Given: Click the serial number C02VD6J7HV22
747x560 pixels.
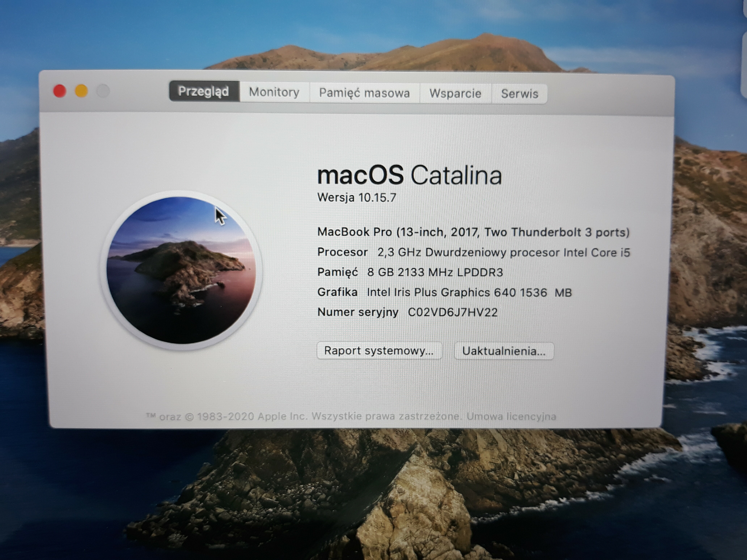Looking at the screenshot, I should point(453,313).
